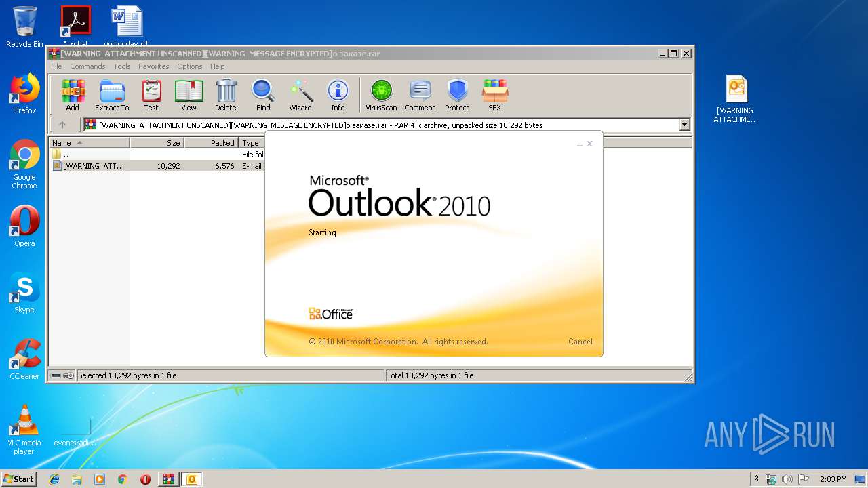
Task: Select Skype desktop shortcut
Action: (24, 293)
